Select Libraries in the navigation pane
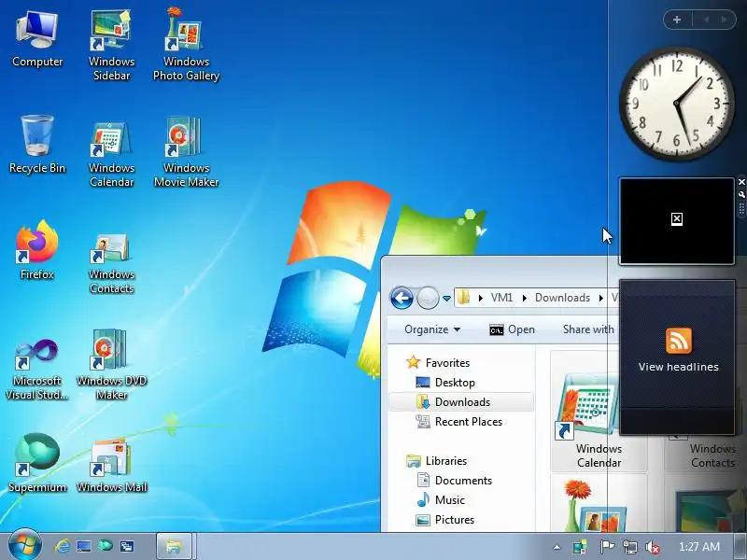747x560 pixels. click(x=446, y=461)
